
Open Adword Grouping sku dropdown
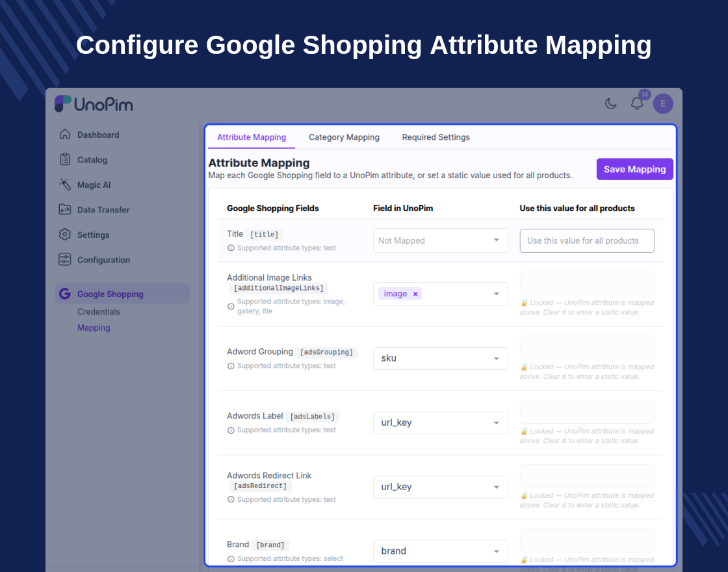click(x=441, y=358)
